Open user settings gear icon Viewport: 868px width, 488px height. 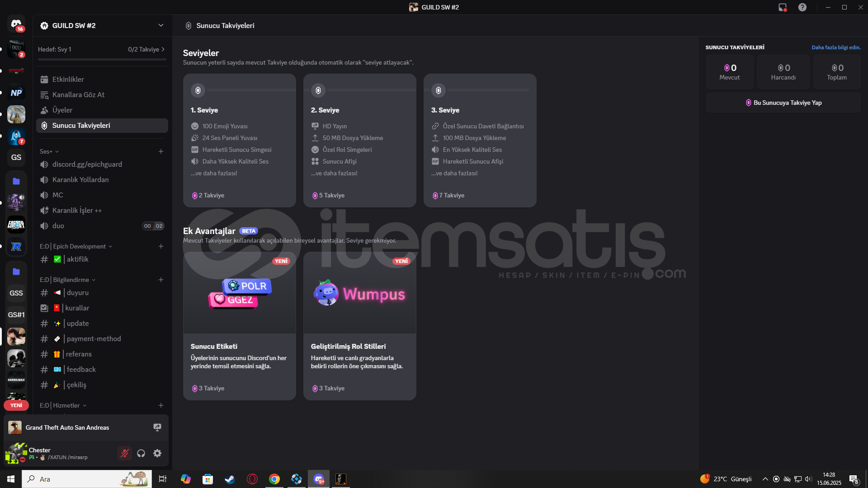(x=157, y=453)
